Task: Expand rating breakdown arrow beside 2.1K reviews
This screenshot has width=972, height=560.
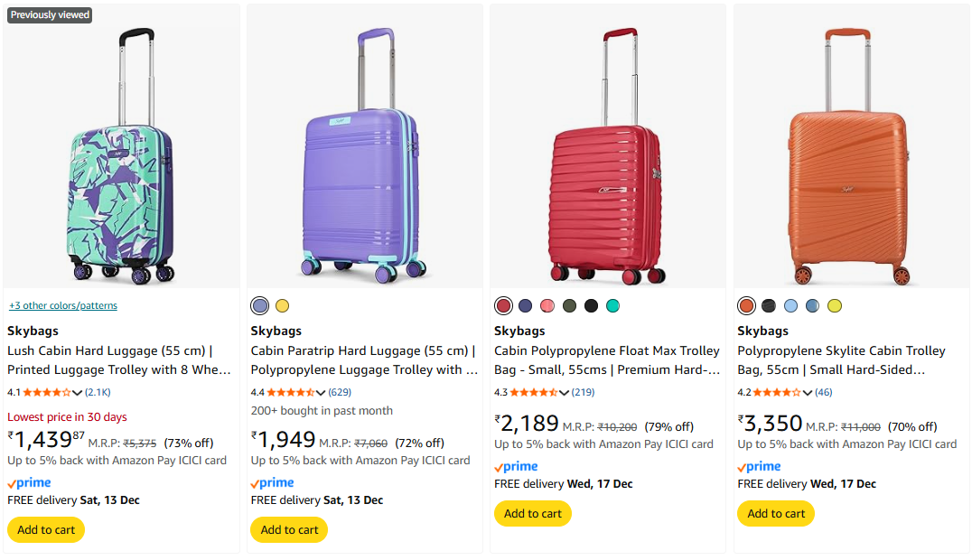Action: 78,393
